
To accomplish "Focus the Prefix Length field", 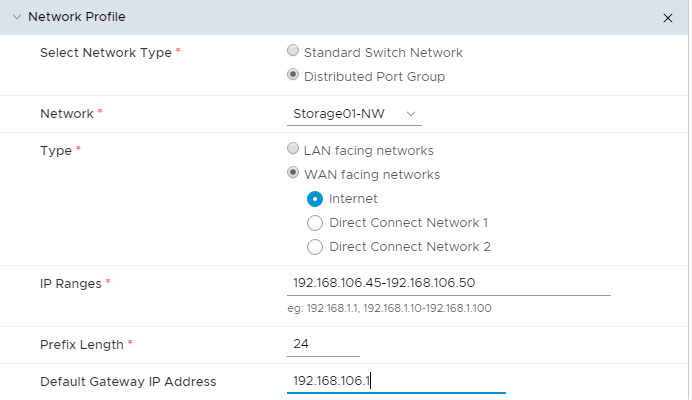I will [322, 344].
